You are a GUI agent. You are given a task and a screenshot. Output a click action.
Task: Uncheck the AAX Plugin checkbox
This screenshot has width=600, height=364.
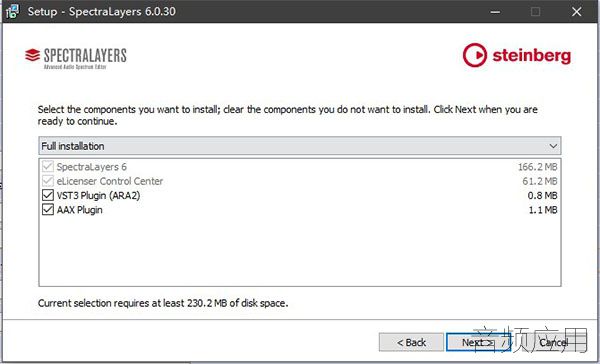click(x=48, y=210)
